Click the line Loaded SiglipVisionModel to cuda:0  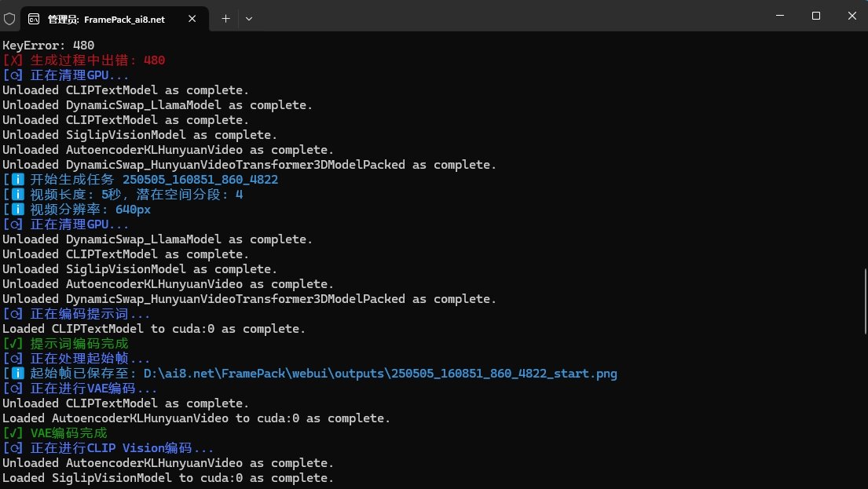(x=168, y=478)
